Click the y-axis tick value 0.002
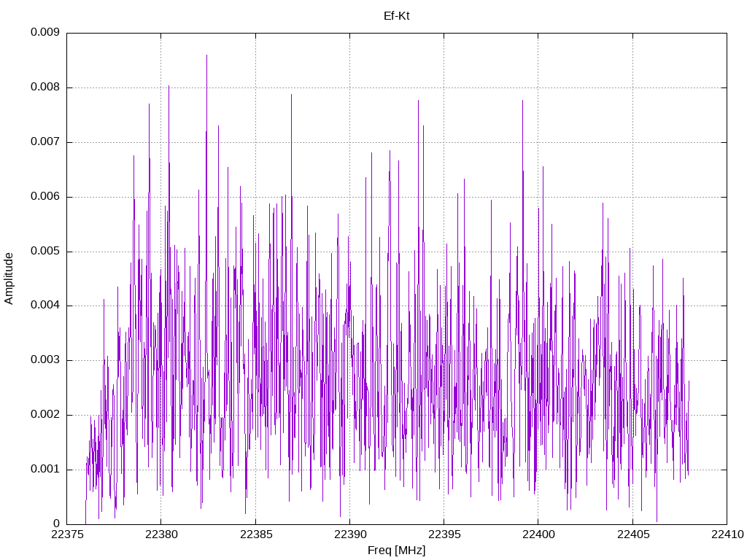The width and height of the screenshot is (747, 560). pos(45,415)
